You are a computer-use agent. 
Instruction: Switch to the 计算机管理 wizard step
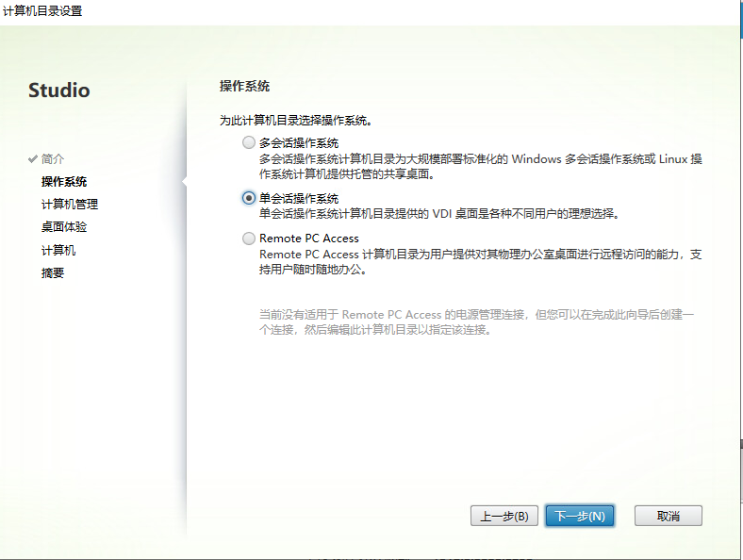70,205
